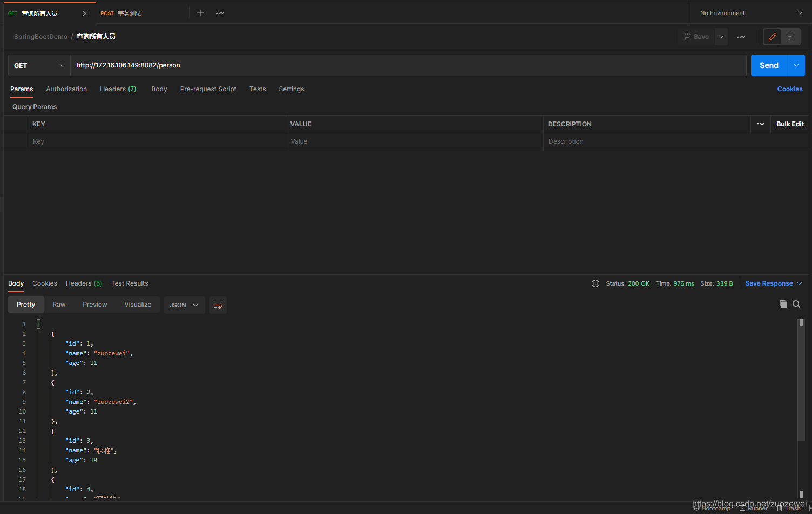Open Test Results tab
812x514 pixels.
point(130,283)
